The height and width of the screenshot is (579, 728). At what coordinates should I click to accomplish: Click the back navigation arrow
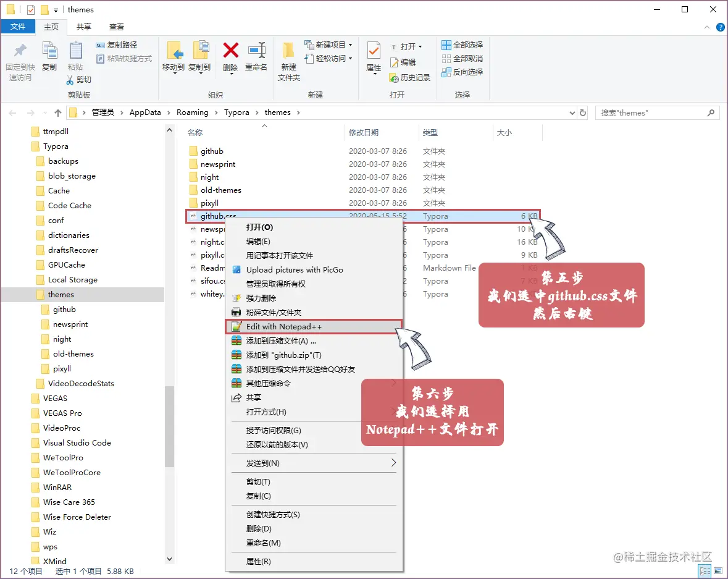(x=12, y=112)
